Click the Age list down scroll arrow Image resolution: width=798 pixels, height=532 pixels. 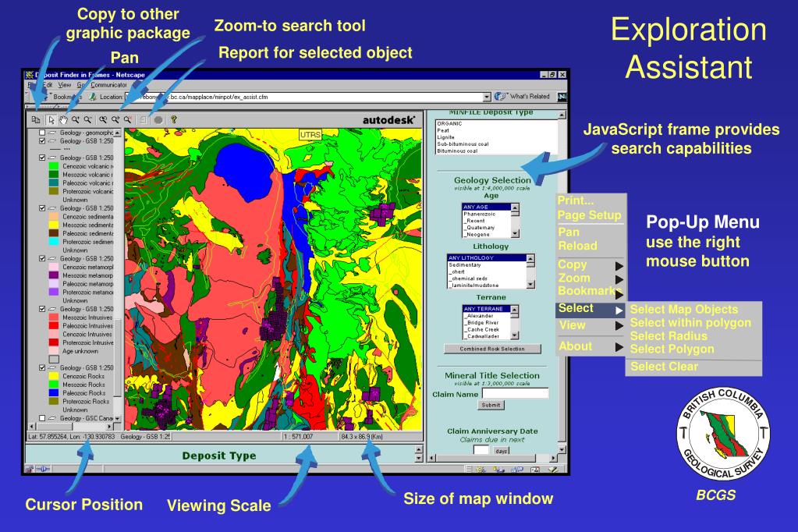tap(515, 234)
